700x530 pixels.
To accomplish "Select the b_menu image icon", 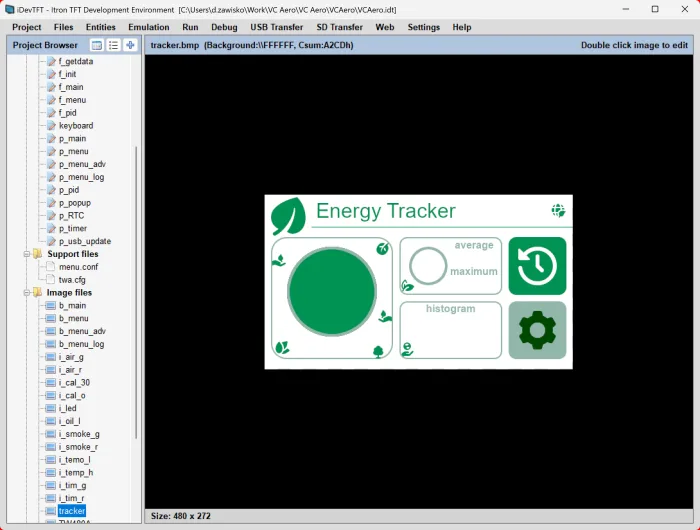I will 51,319.
